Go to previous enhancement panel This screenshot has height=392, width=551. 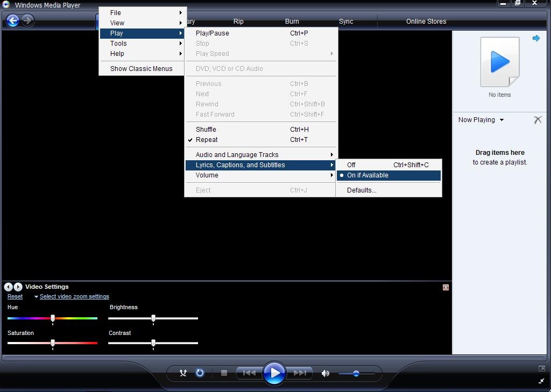[9, 287]
